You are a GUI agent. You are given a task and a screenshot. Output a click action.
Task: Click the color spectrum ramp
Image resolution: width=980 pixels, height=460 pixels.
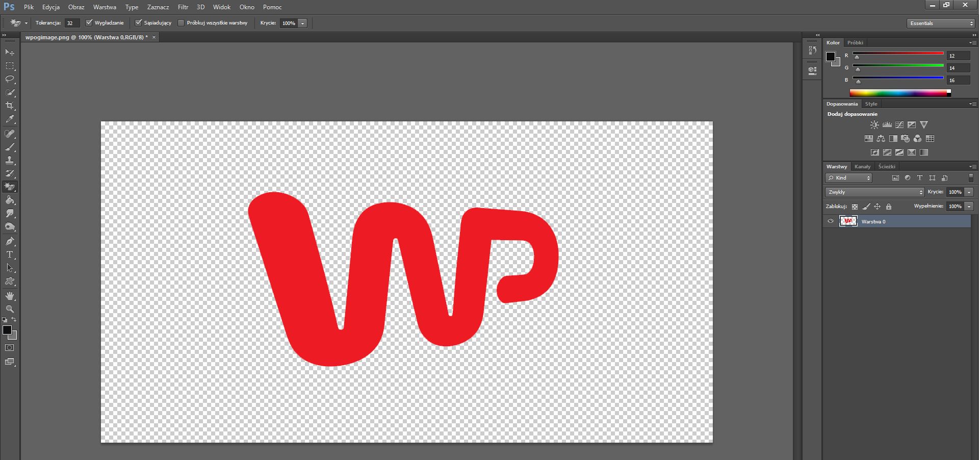(900, 93)
